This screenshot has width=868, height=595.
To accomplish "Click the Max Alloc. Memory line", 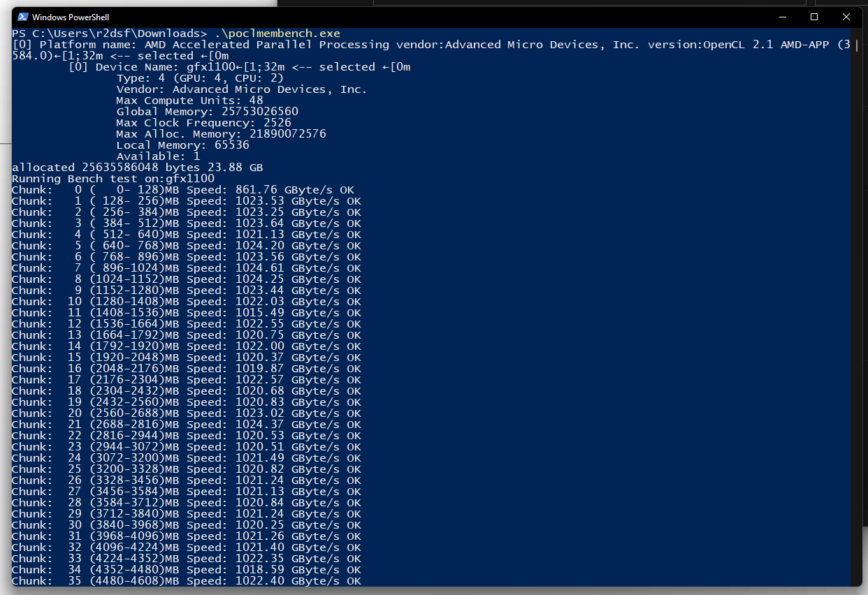I will click(221, 134).
